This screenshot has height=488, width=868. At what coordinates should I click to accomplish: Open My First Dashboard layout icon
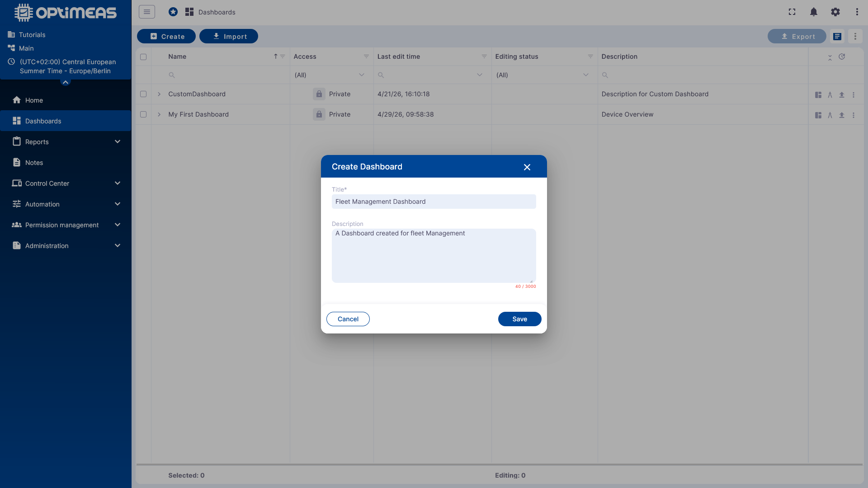coord(818,115)
